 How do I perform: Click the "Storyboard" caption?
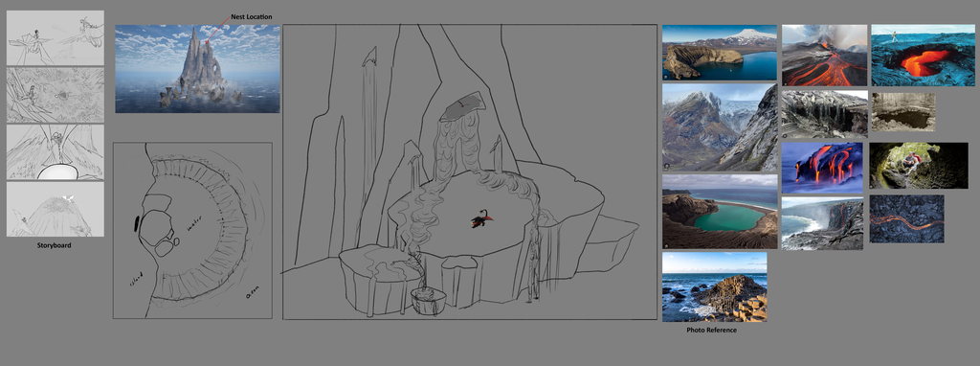pyautogui.click(x=55, y=246)
